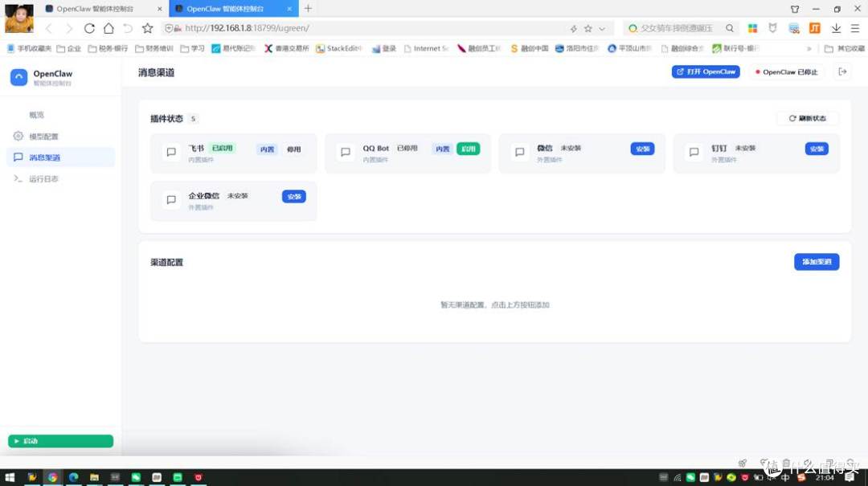Click the 内置 tag on 飞书 card

coord(268,149)
